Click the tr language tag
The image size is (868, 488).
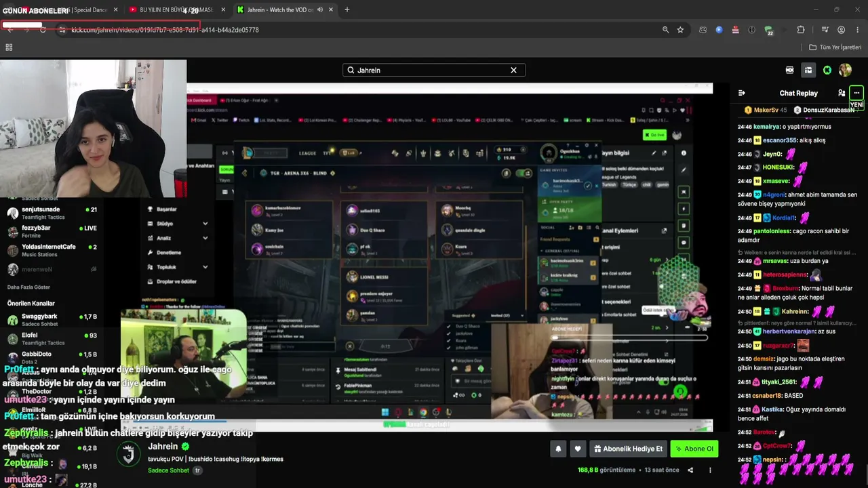coord(197,470)
